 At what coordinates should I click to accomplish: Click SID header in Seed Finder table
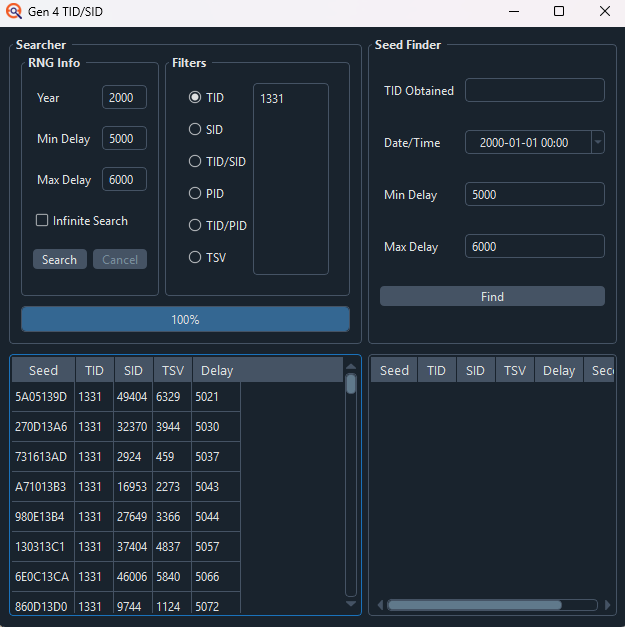pyautogui.click(x=475, y=370)
